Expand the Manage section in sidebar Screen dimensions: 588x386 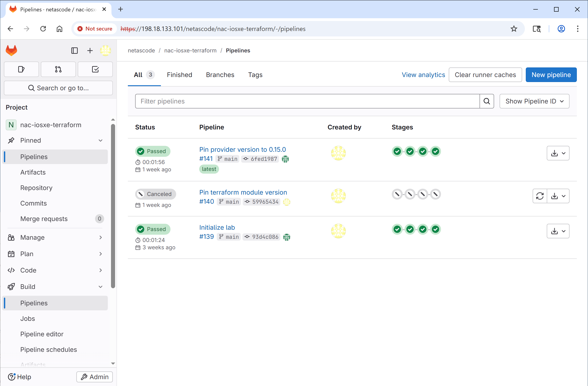click(x=100, y=238)
